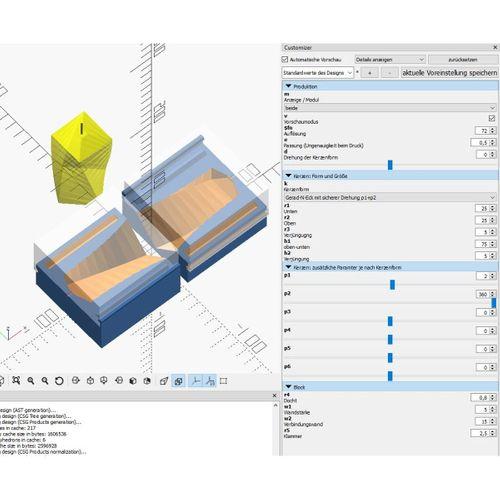Click the h1 oben-unten value field

(486, 244)
